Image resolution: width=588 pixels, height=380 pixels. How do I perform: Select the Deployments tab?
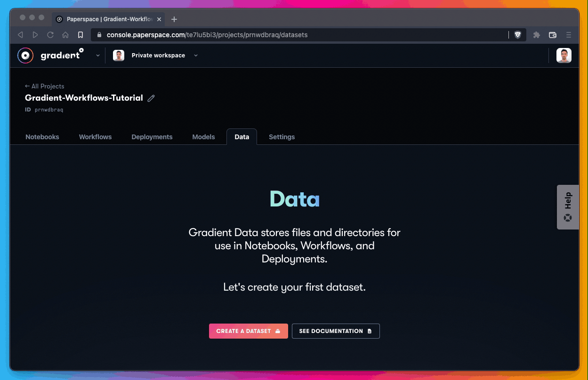152,137
